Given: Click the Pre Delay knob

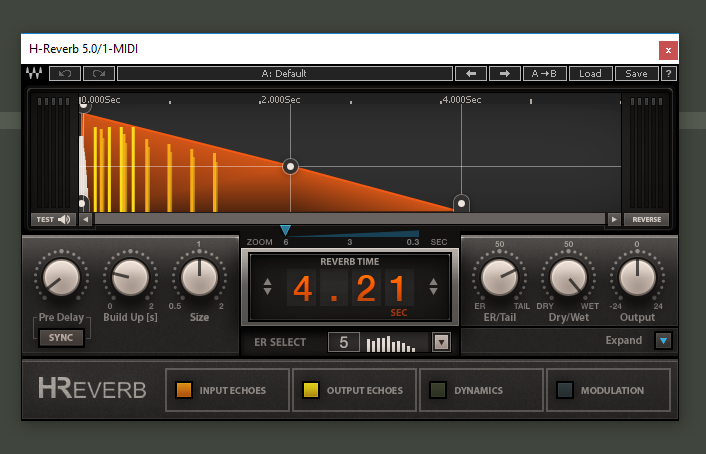Looking at the screenshot, I should [x=61, y=277].
